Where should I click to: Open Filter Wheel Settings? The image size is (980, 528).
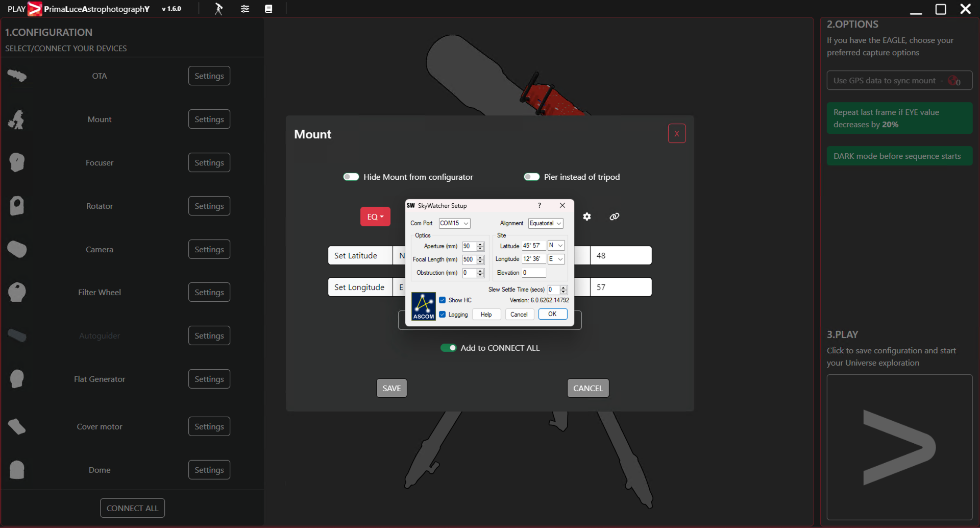tap(209, 292)
